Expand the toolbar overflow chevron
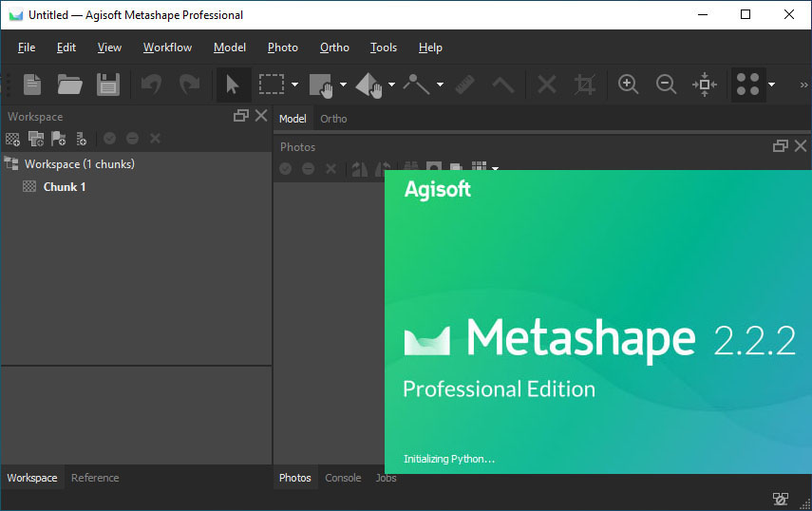Screen dimensions: 812x511 (x=803, y=85)
